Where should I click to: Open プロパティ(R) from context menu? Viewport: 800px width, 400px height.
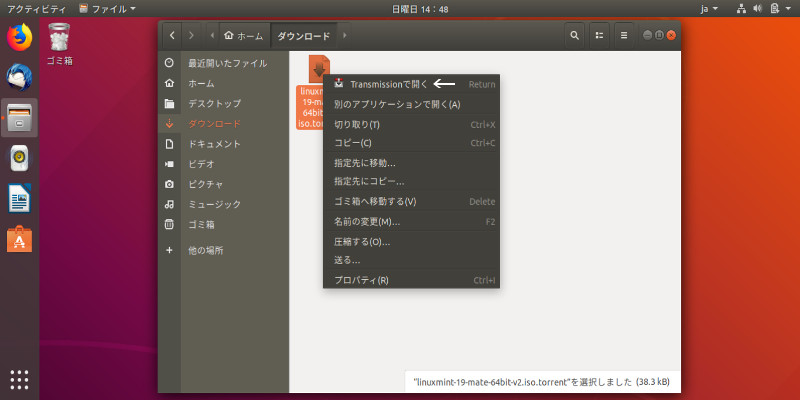pyautogui.click(x=411, y=280)
